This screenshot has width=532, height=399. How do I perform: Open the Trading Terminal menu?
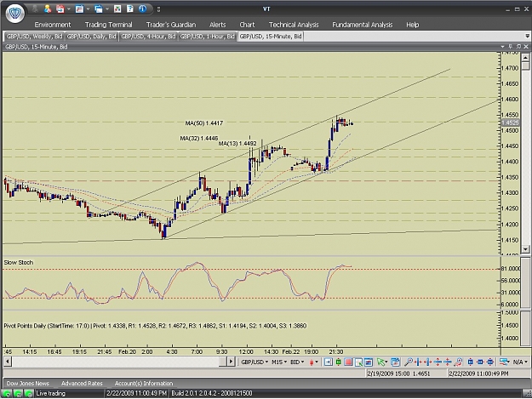(109, 25)
